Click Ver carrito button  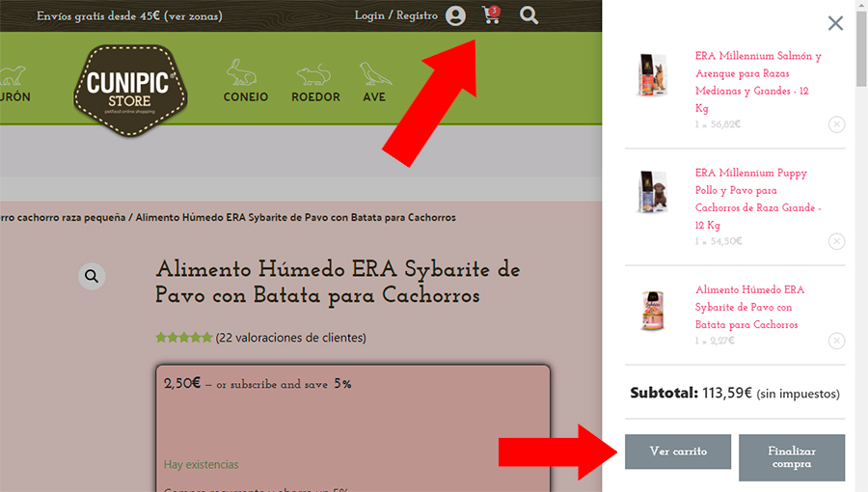(678, 451)
